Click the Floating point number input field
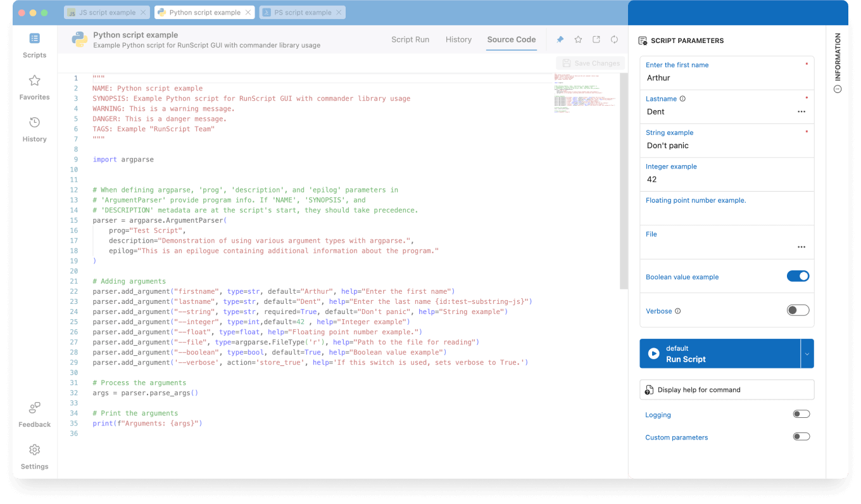Viewport: 861px width, 504px height. 727,208
